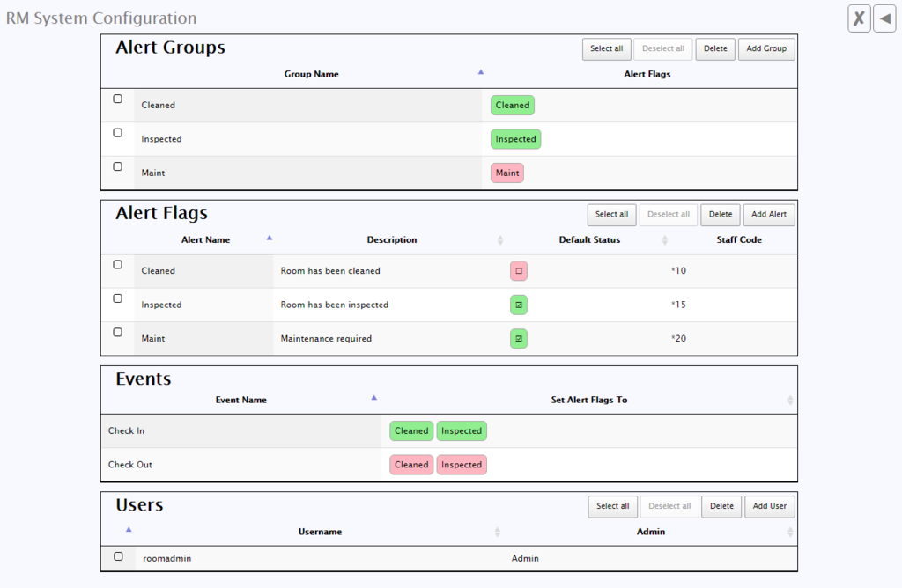Viewport: 902px width, 588px height.
Task: Click the X close icon at top right
Action: (x=859, y=18)
